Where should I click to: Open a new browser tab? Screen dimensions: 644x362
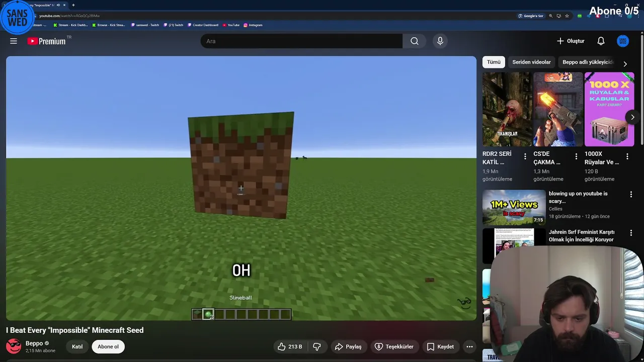pos(73,5)
